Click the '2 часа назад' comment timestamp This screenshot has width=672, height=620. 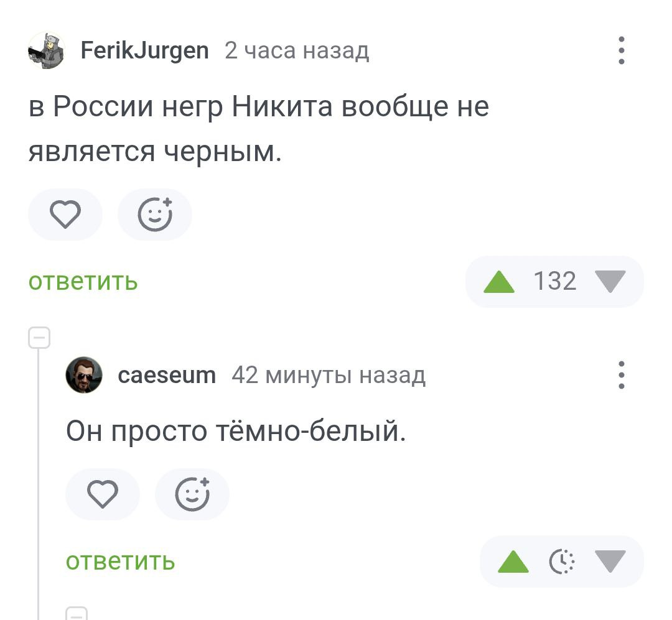click(297, 50)
